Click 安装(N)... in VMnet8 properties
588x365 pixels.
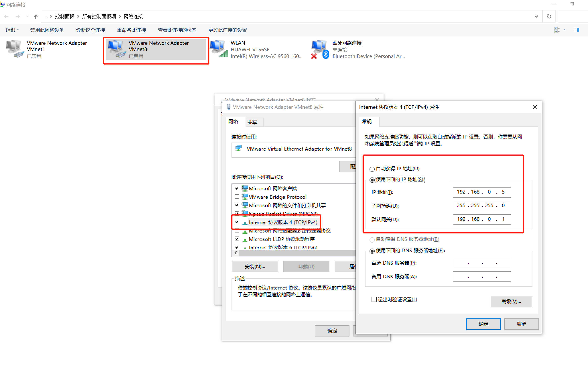pos(255,266)
